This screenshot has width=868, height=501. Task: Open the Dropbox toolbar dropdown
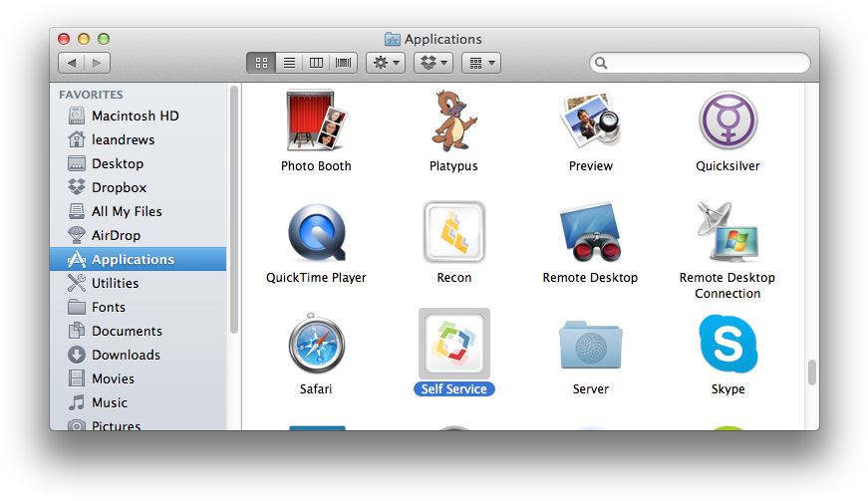[x=434, y=63]
